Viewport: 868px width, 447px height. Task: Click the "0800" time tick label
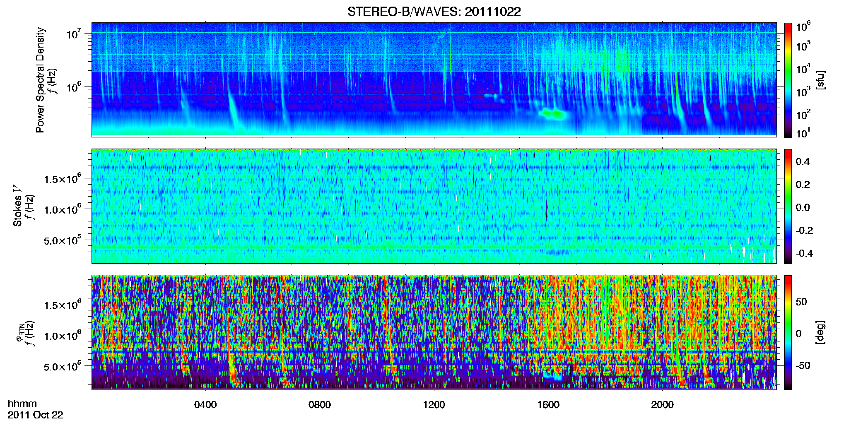[320, 404]
